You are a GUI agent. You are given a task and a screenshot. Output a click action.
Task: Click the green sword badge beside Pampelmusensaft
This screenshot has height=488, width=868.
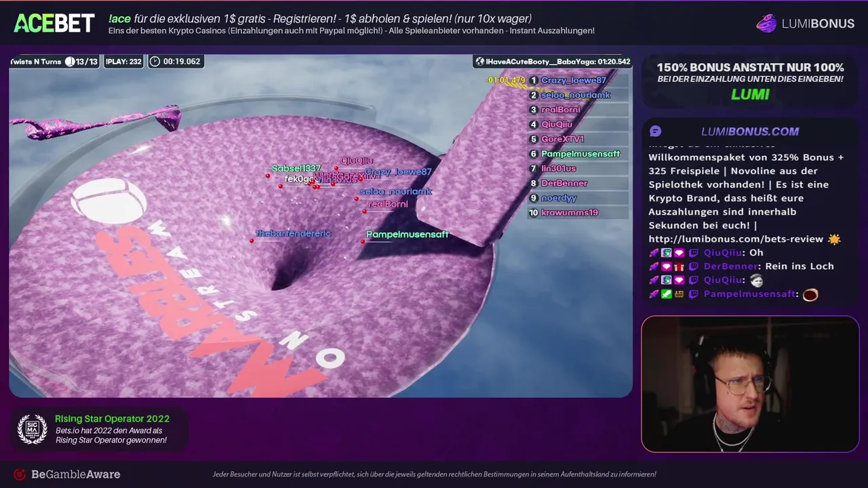click(x=667, y=294)
